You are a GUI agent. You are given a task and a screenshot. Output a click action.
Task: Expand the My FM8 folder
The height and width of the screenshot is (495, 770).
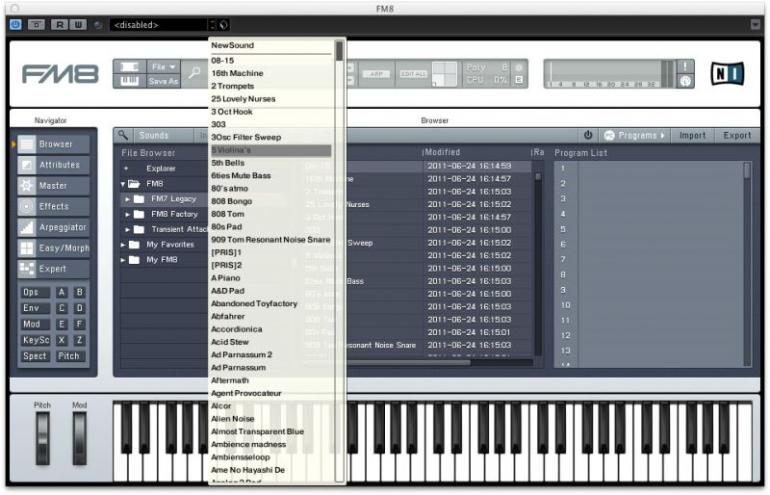pyautogui.click(x=123, y=260)
